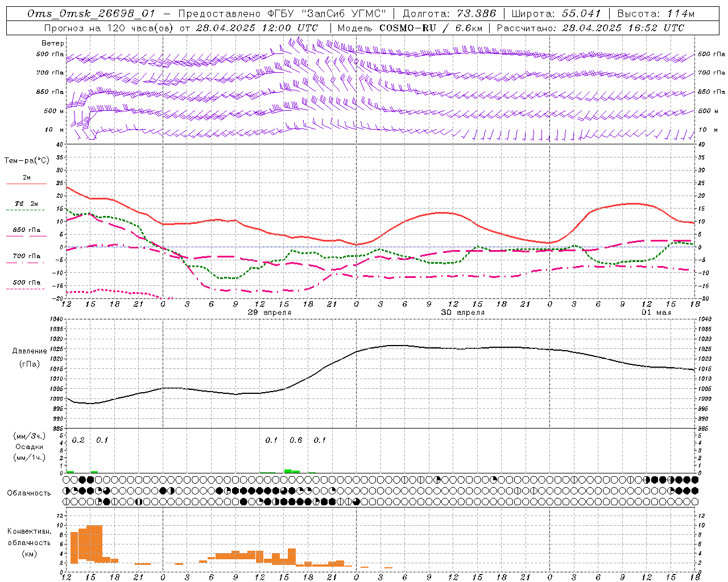
Task: Click the 01 мая date label
Action: pos(656,313)
